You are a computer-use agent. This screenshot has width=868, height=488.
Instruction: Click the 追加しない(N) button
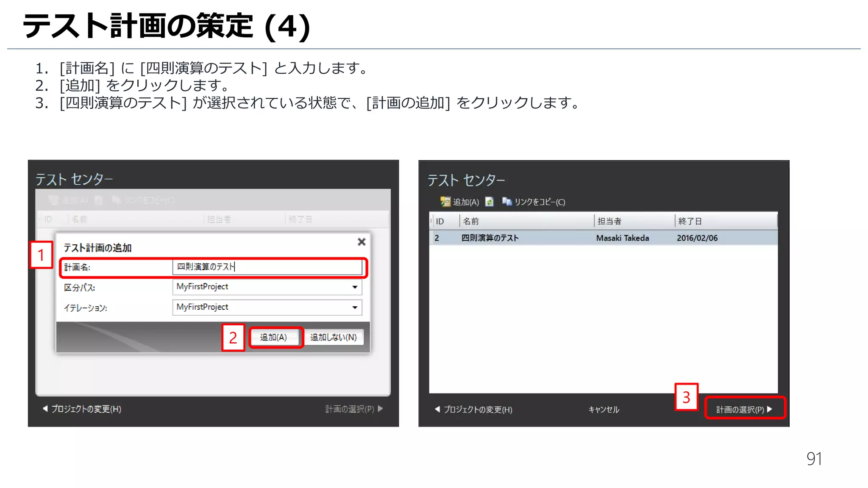tap(334, 337)
